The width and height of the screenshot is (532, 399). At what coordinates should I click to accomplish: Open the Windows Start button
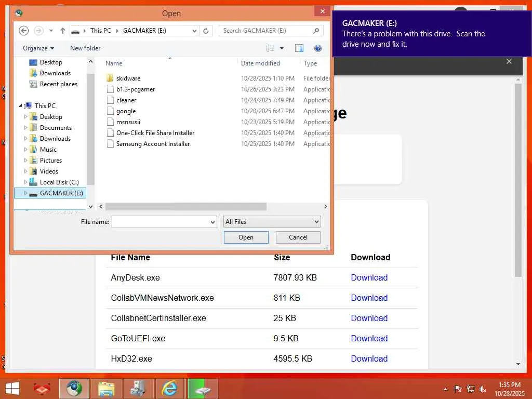[x=12, y=389]
